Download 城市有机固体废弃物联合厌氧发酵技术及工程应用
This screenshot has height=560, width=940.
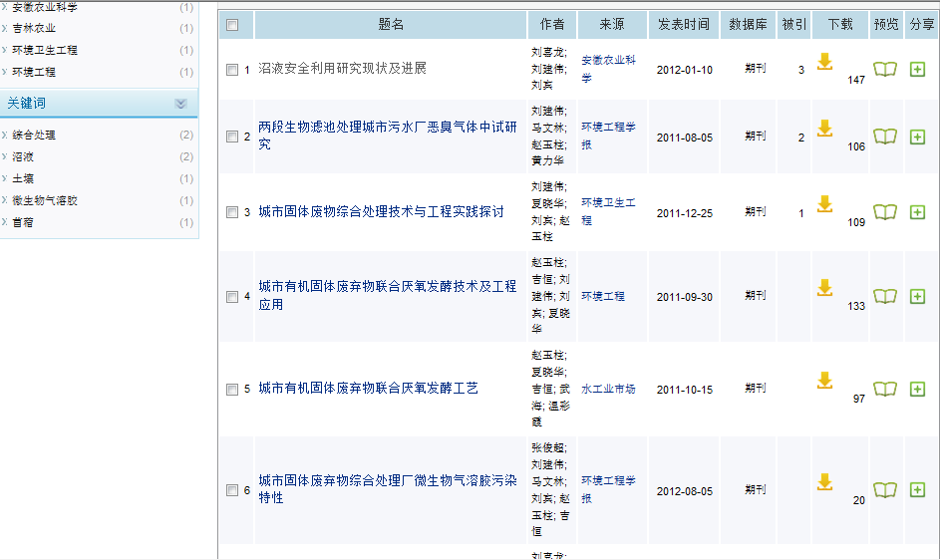(825, 288)
